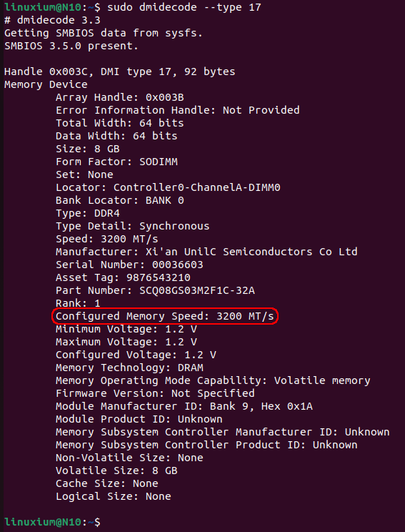The width and height of the screenshot is (405, 532).
Task: Click the Speed: 3200 MT/s line
Action: pos(107,239)
